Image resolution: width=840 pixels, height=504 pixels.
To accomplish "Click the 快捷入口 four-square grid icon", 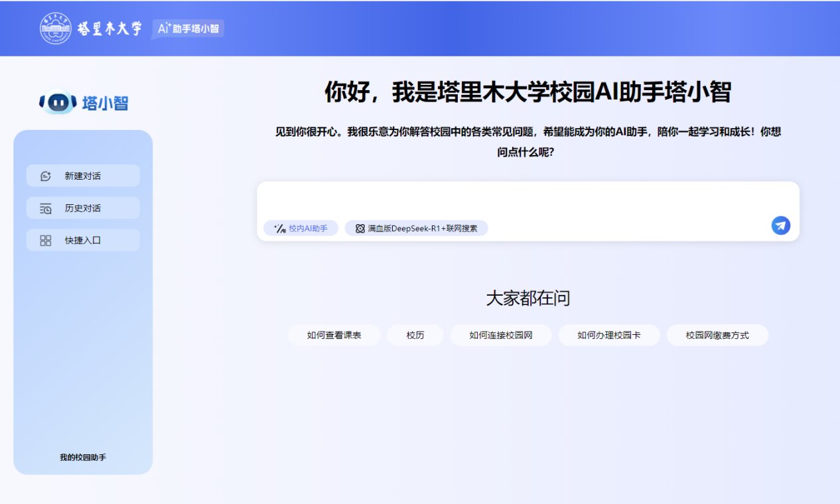I will click(x=46, y=241).
